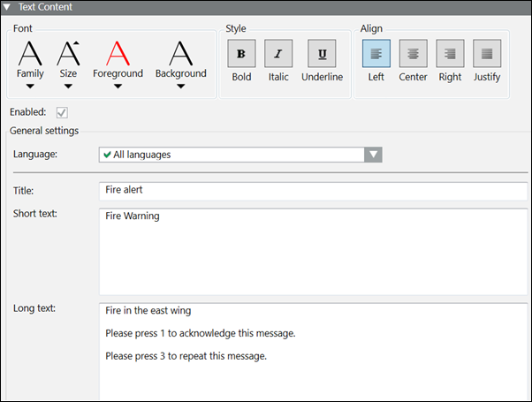Toggle Italic text style

click(x=278, y=54)
